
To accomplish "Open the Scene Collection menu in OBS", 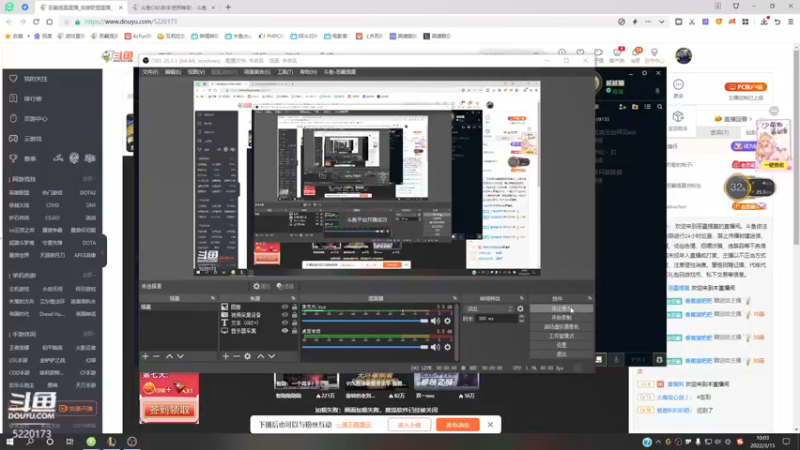I will coord(257,72).
